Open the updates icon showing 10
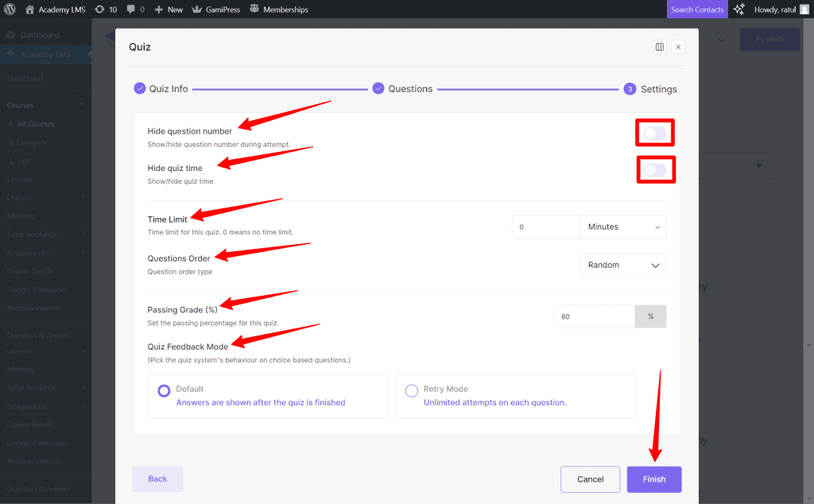 tap(99, 10)
